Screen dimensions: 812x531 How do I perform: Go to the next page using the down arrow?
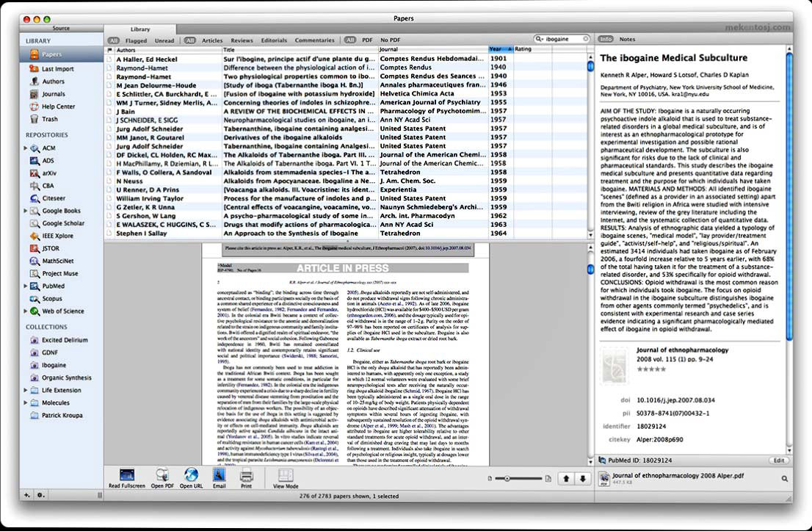(x=583, y=479)
